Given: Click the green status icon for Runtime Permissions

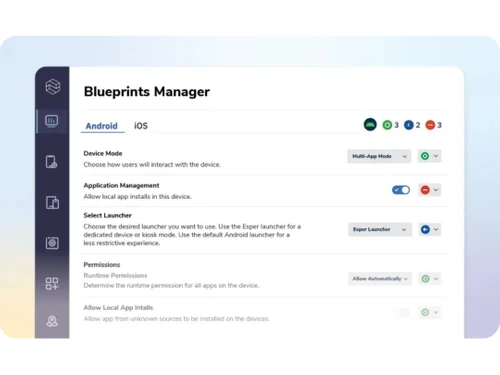Looking at the screenshot, I should [x=425, y=279].
